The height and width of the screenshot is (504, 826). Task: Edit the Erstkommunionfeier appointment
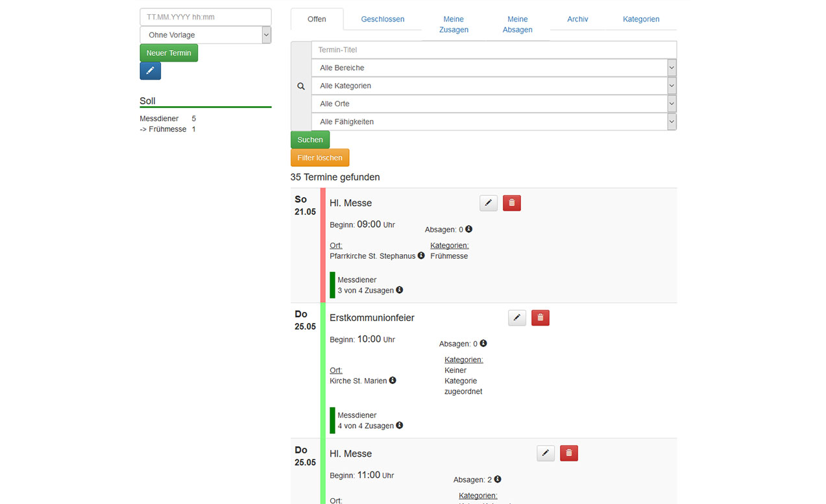(x=517, y=318)
